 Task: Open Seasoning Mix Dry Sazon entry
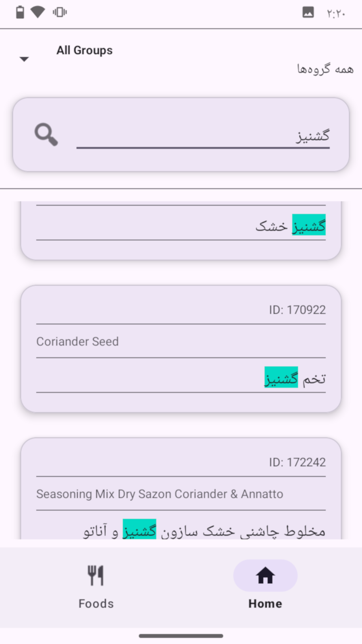click(160, 494)
